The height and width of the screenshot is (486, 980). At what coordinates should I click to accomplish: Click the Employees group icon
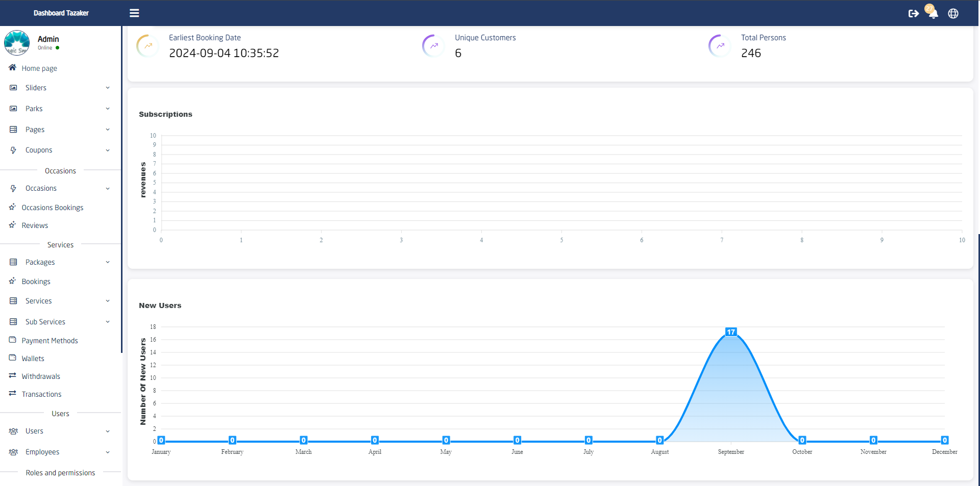pyautogui.click(x=13, y=452)
